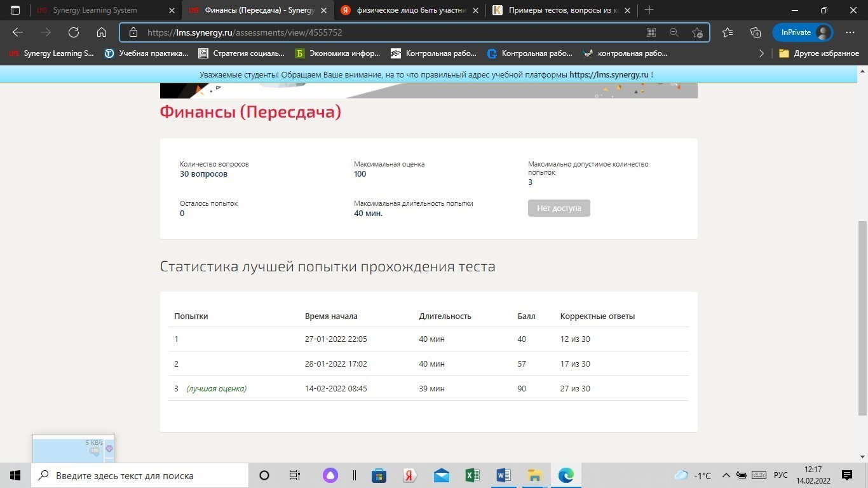Open Word from the taskbar
Viewport: 868px width, 488px height.
[x=503, y=475]
